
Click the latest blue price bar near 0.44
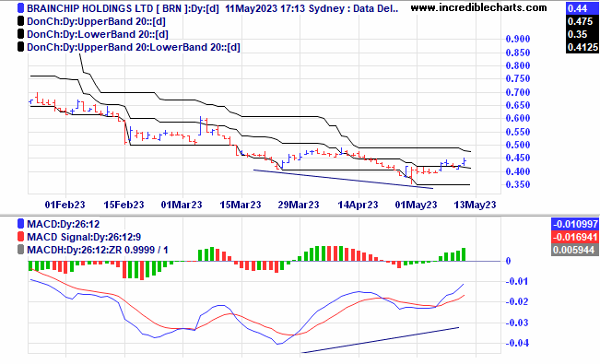click(465, 161)
